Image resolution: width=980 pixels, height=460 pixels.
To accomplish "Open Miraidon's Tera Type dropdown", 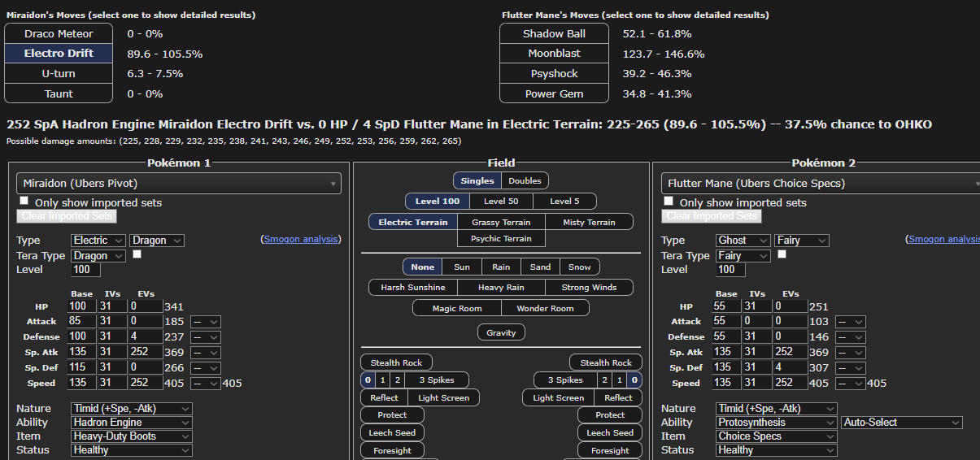I will (x=98, y=255).
